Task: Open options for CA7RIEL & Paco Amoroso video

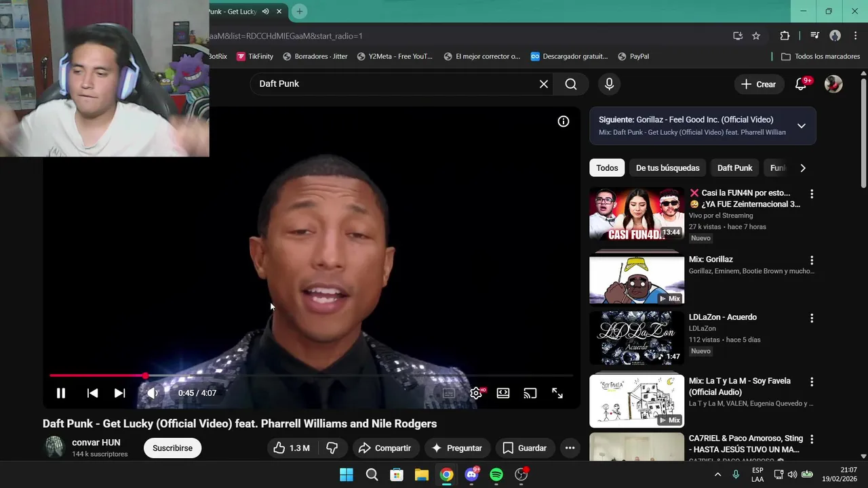Action: click(812, 439)
